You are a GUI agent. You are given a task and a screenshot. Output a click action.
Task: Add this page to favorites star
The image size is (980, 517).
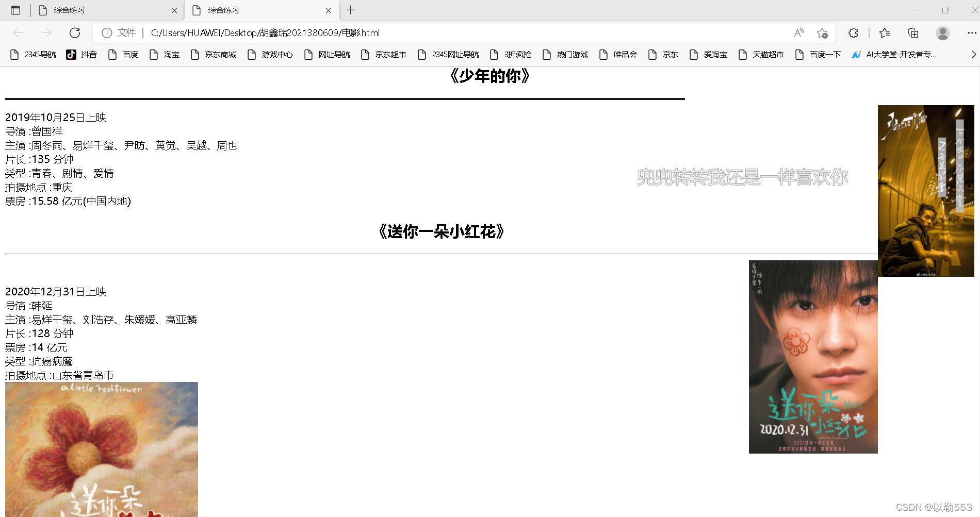[x=822, y=33]
